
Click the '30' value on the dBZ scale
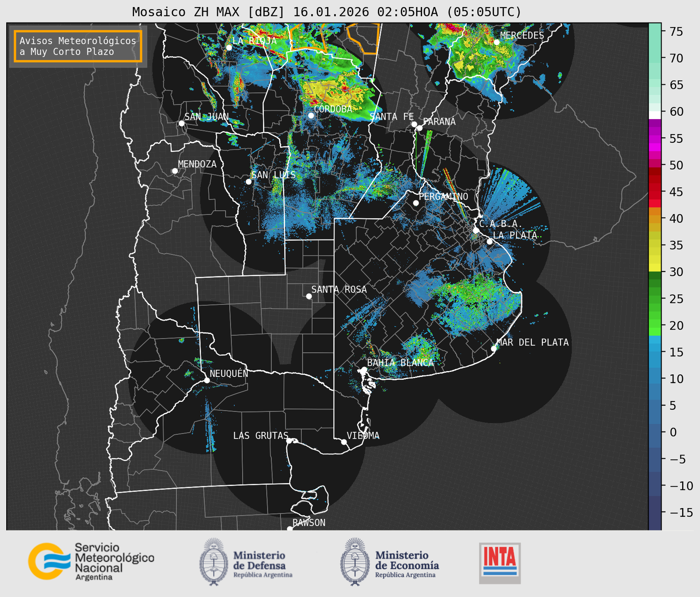[676, 272]
